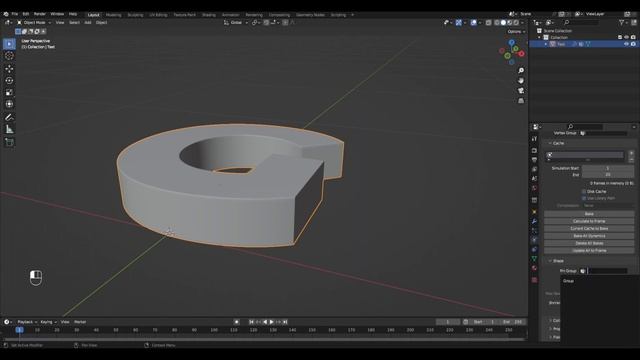Open the Global orientation dropdown
The image size is (640, 360).
pyautogui.click(x=236, y=23)
